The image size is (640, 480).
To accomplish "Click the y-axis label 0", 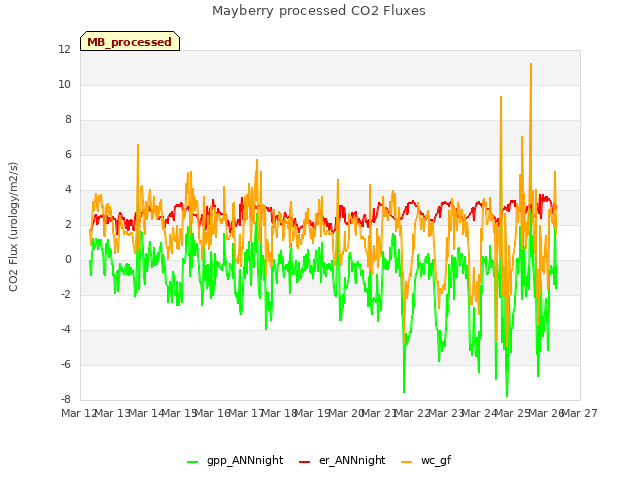I will pos(68,260).
